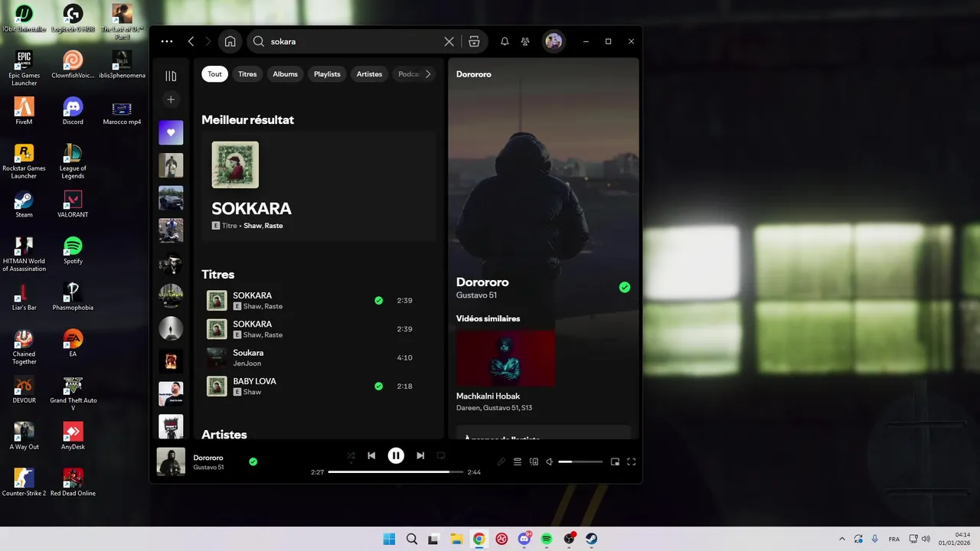Select the 'Albums' filter tab
This screenshot has width=980, height=551.
[286, 74]
